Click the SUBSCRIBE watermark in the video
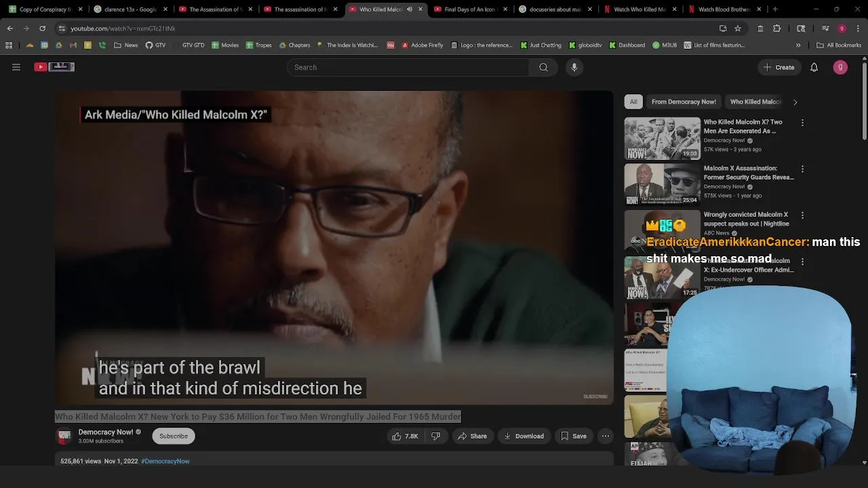 [595, 396]
